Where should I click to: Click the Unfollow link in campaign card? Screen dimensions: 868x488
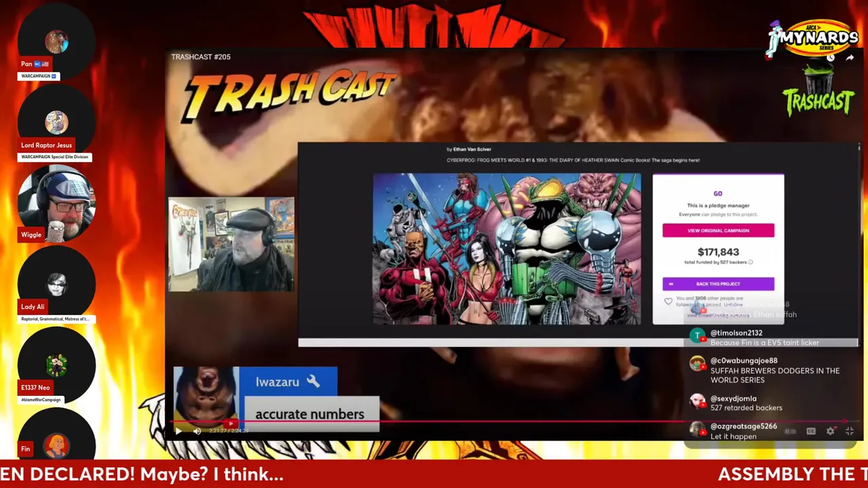point(734,305)
